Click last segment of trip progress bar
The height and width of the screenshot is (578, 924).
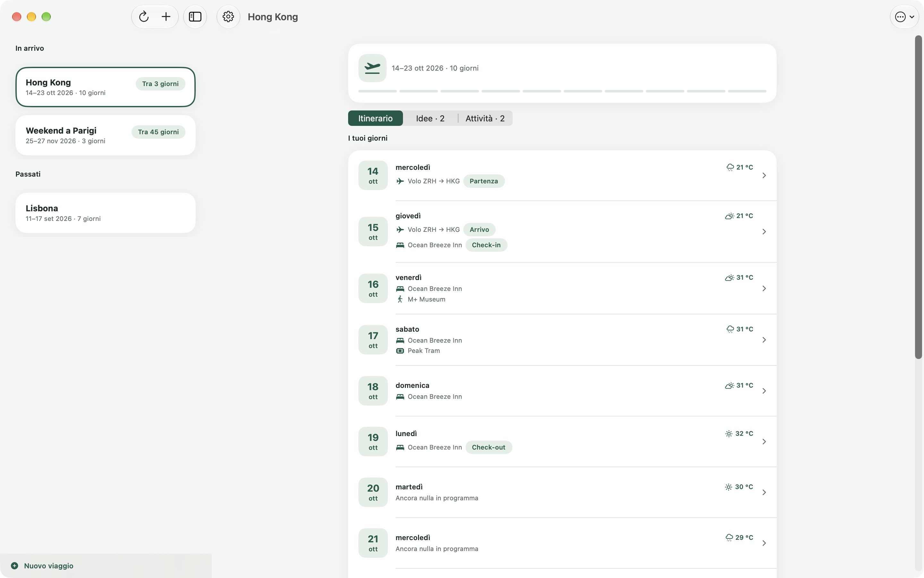747,92
